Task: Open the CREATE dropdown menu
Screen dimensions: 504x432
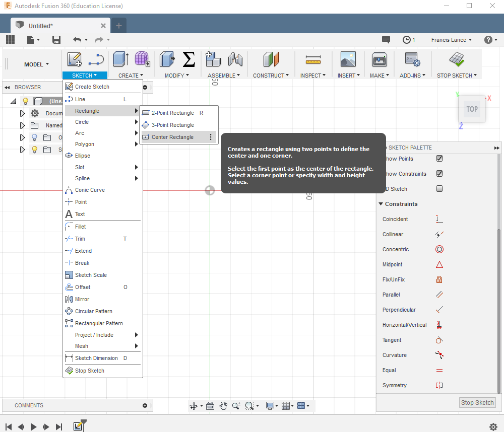Action: 131,76
